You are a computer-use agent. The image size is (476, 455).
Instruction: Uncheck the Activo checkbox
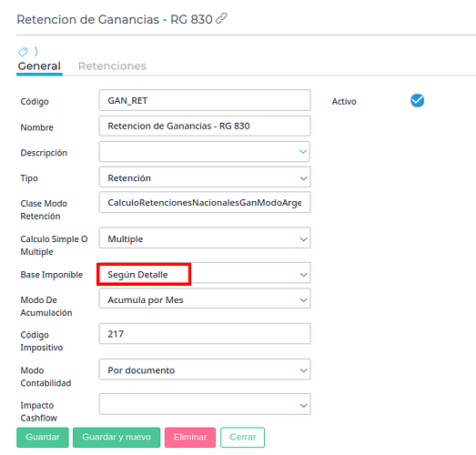[418, 100]
